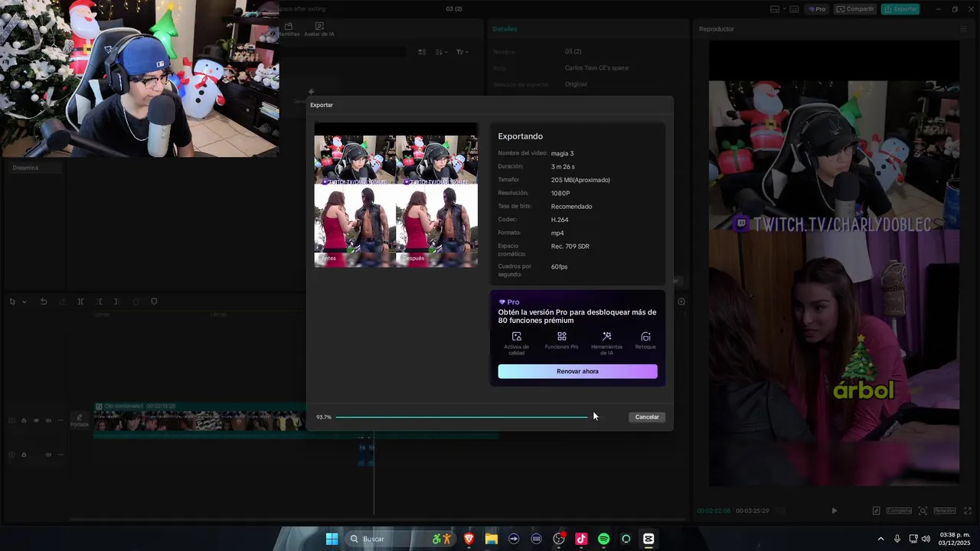Cancel the export in progress
The image size is (980, 551).
647,417
